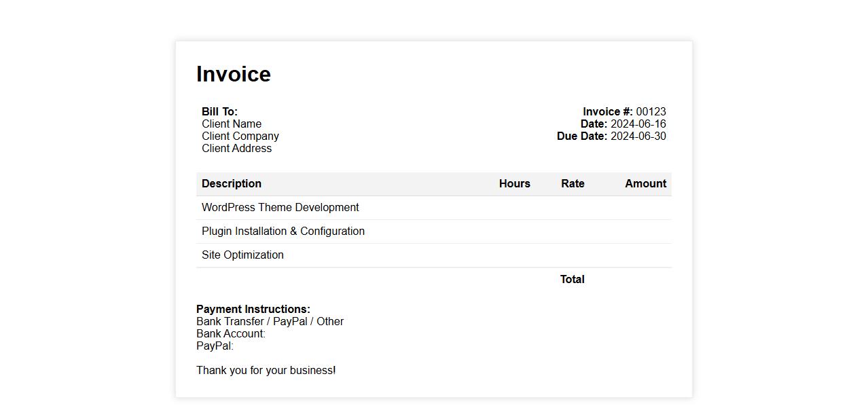Screen dimensions: 868x408
Task: Click the Invoice heading
Action: 234,74
